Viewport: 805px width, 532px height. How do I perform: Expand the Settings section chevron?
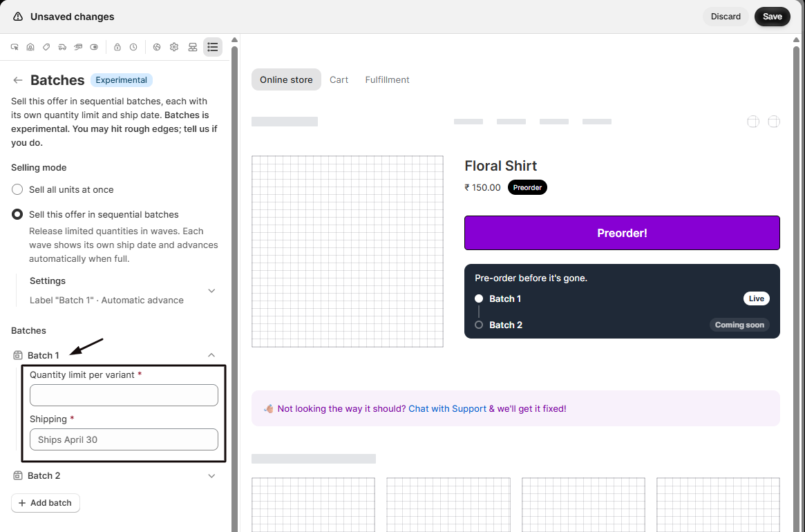[211, 291]
